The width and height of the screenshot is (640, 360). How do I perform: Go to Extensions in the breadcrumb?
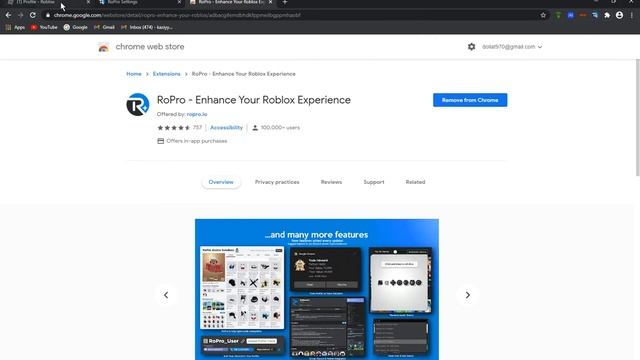(167, 74)
